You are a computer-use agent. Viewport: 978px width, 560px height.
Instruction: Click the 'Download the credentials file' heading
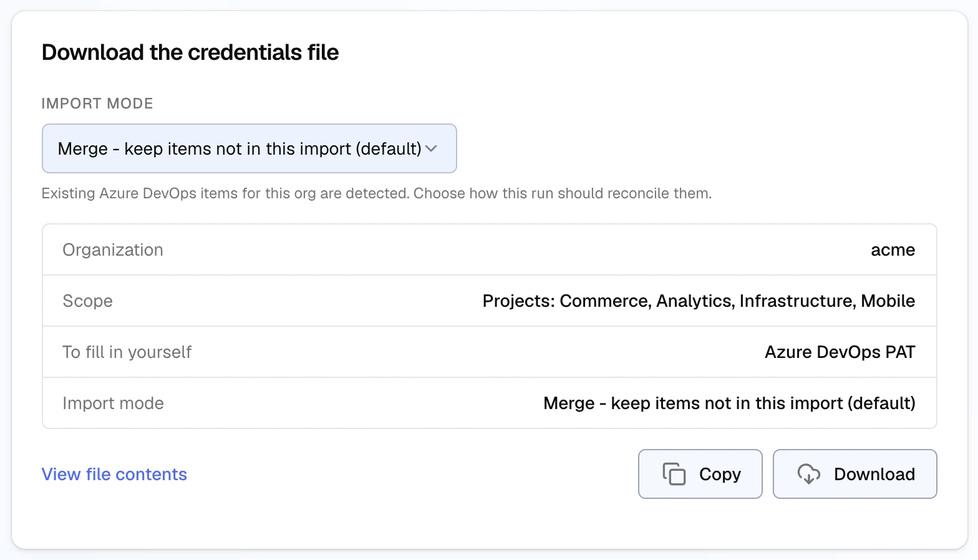[190, 52]
